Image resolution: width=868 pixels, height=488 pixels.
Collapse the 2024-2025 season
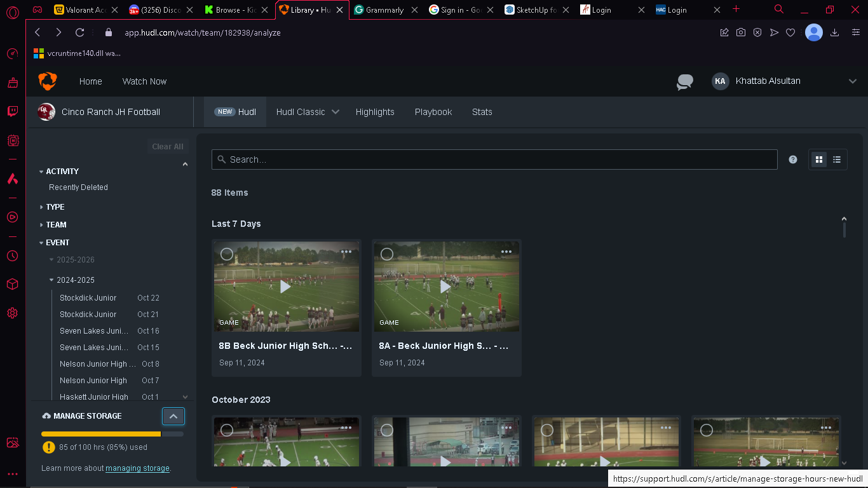tap(72, 280)
